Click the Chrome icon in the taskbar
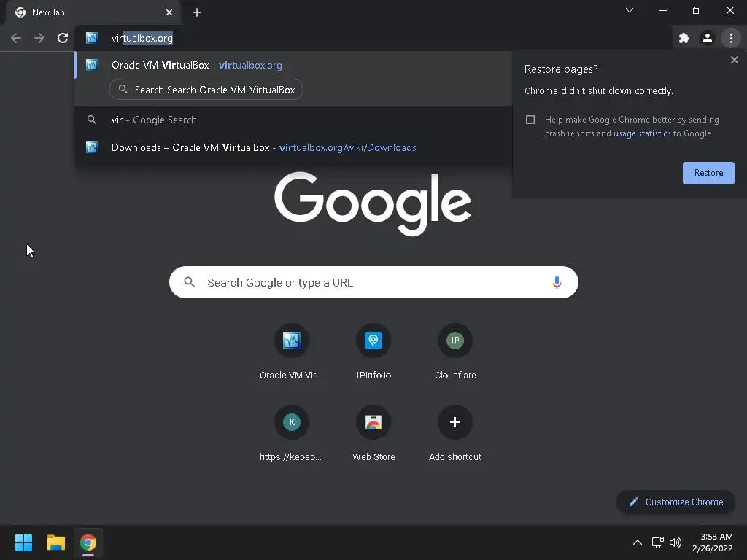Image resolution: width=747 pixels, height=560 pixels. 88,542
